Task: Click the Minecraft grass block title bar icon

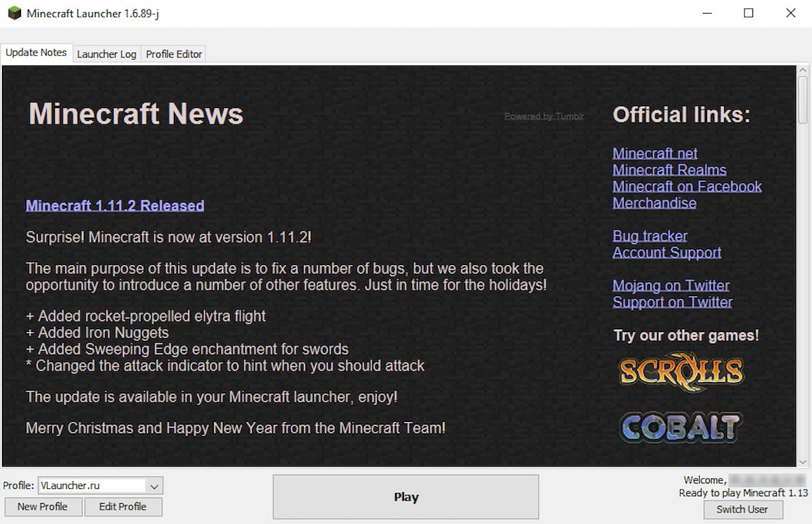Action: click(x=14, y=13)
